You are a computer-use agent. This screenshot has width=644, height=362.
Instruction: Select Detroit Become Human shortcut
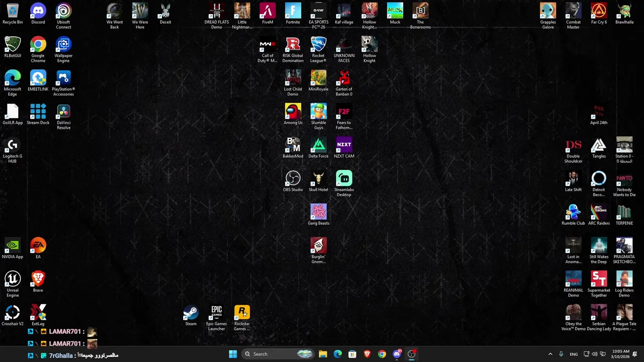point(599,184)
